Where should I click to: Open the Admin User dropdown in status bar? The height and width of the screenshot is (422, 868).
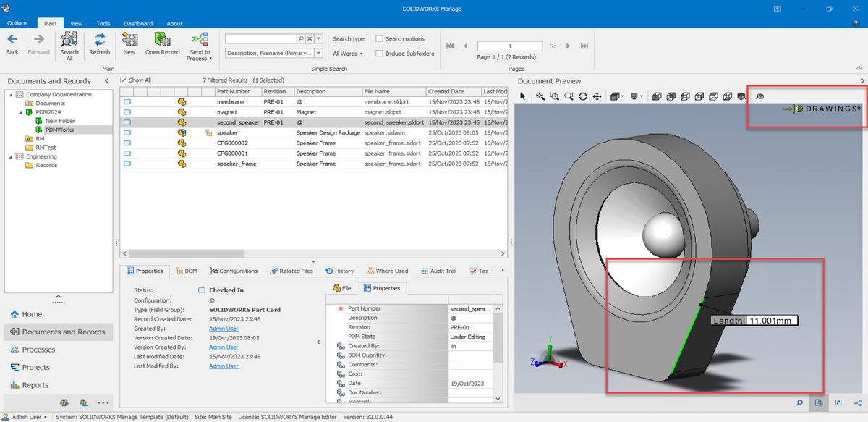(27, 417)
